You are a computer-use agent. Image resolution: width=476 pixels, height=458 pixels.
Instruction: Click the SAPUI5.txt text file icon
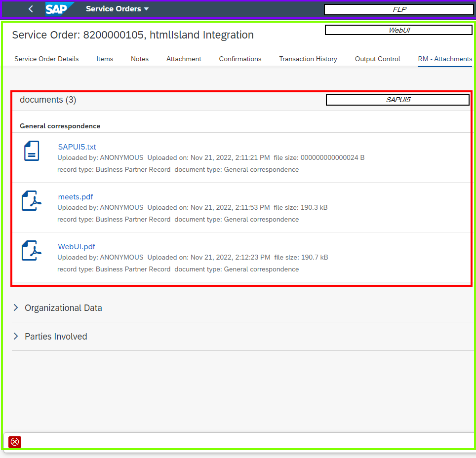(32, 151)
